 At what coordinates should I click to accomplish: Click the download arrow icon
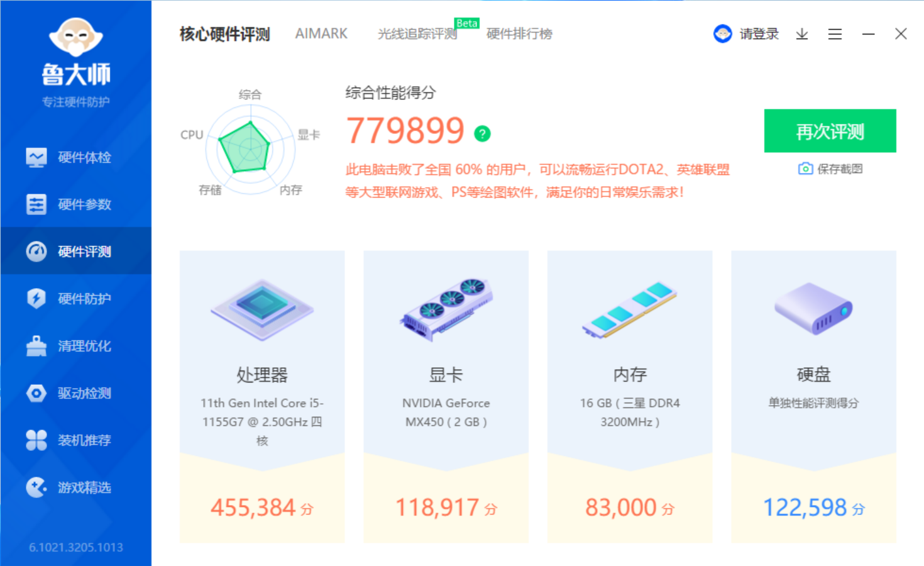click(x=802, y=34)
